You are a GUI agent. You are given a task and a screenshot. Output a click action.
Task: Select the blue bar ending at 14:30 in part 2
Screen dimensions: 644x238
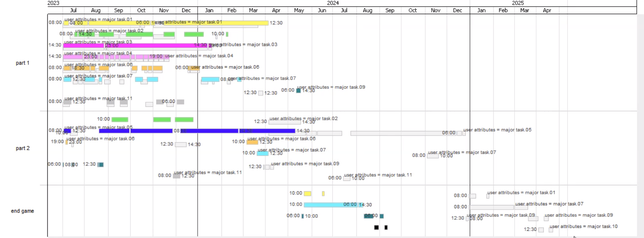[x=267, y=131]
